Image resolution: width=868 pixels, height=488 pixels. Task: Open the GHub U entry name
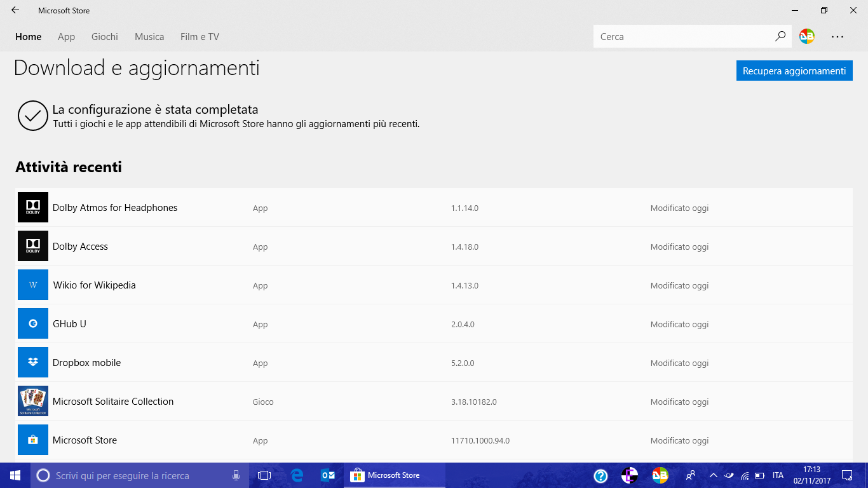click(69, 324)
